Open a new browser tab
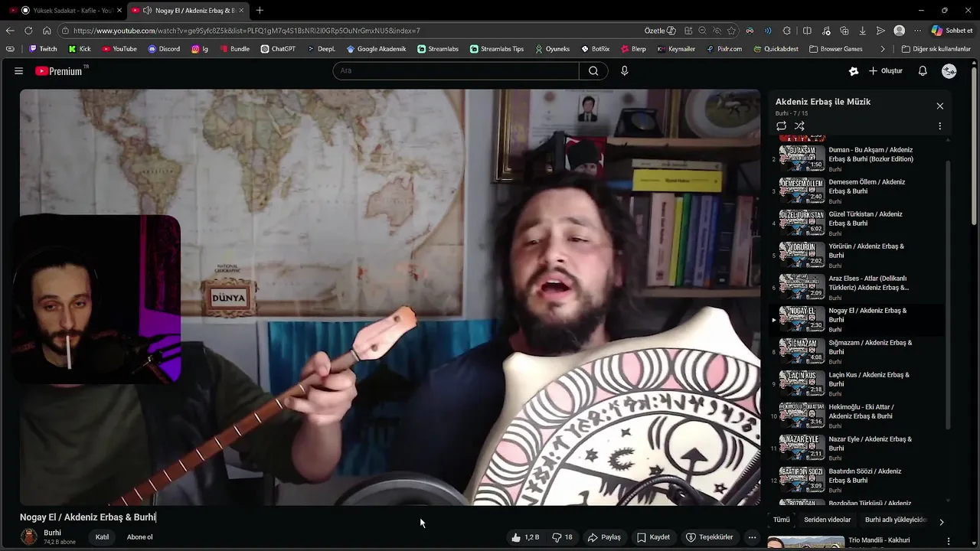 (x=260, y=10)
